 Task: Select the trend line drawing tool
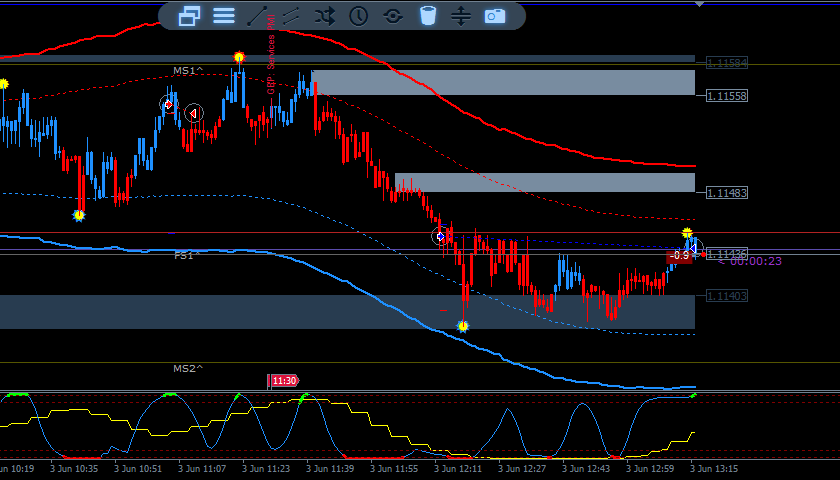click(257, 16)
